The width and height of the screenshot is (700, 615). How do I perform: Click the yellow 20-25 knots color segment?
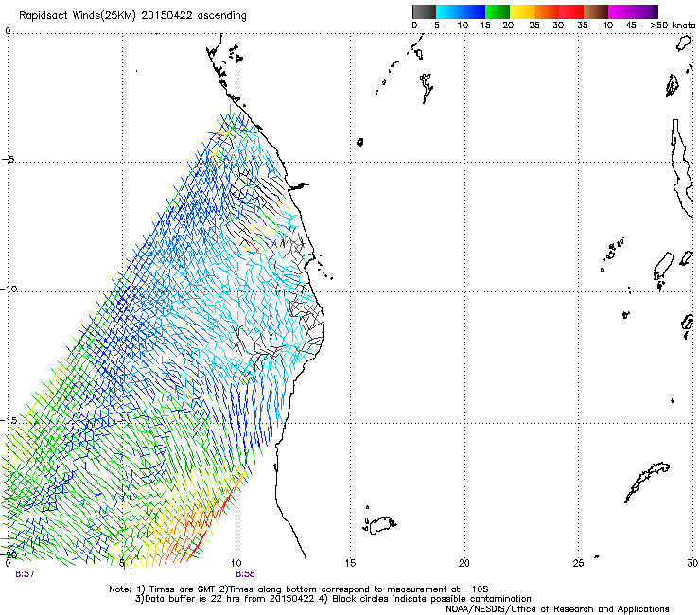tap(522, 11)
